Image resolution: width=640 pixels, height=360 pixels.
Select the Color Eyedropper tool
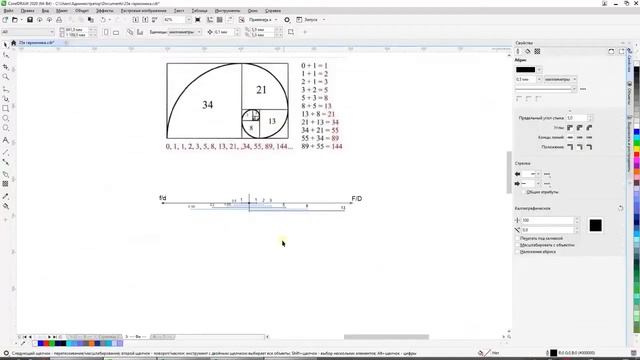pyautogui.click(x=6, y=196)
